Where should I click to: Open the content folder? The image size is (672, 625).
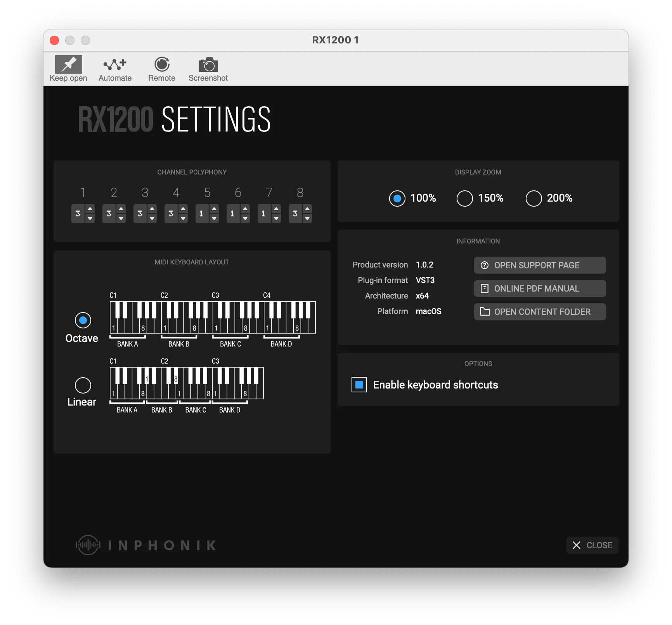(x=540, y=312)
